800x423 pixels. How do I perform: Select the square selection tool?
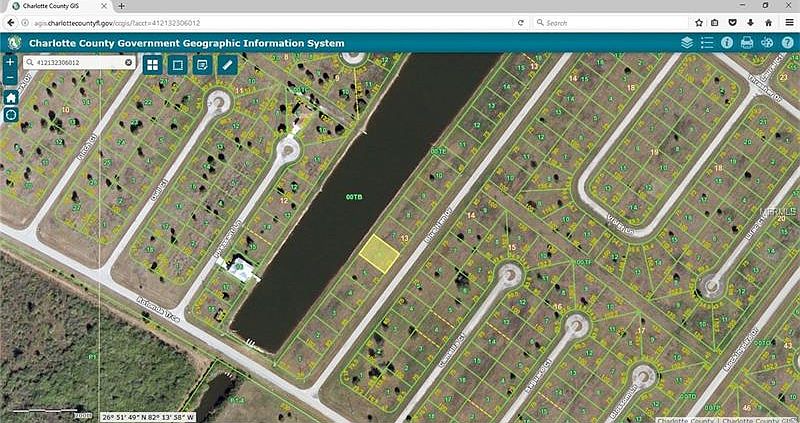177,64
